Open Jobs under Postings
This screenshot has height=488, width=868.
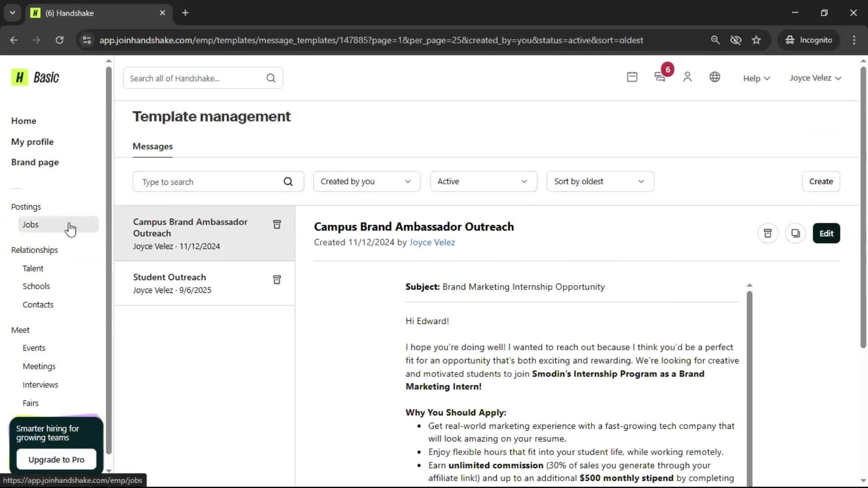pyautogui.click(x=58, y=225)
